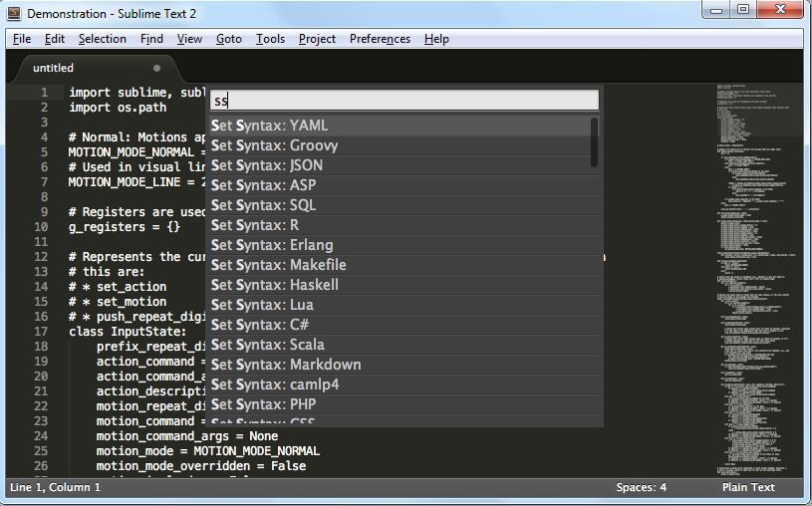Click the 'import os.path' line
The width and height of the screenshot is (812, 506).
coord(118,108)
